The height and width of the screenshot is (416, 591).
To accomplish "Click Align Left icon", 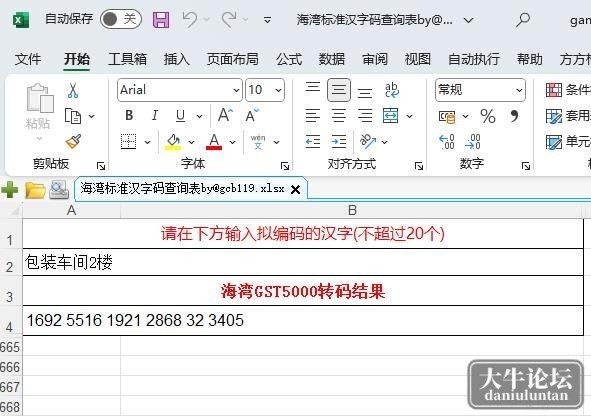I will pos(313,116).
